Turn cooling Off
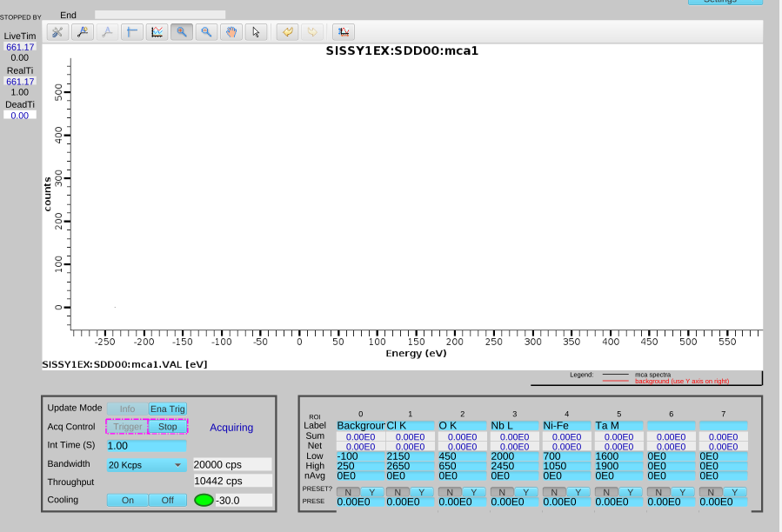 (x=168, y=500)
